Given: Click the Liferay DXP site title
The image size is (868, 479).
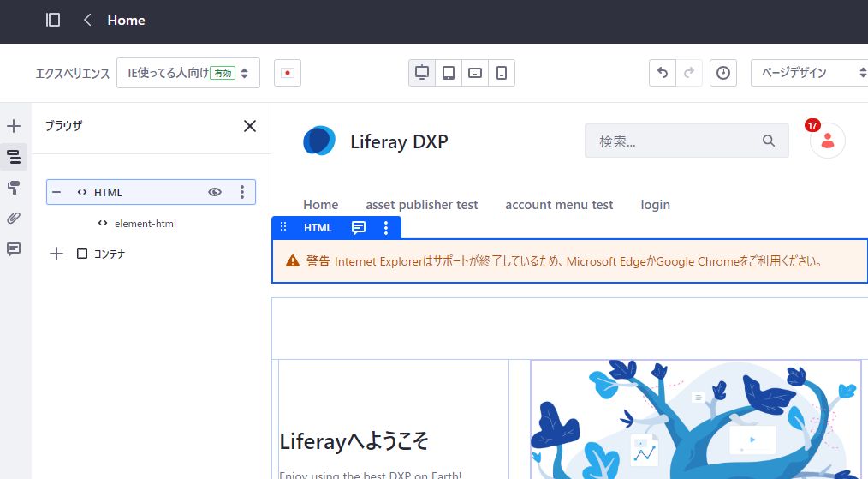Looking at the screenshot, I should coord(399,141).
